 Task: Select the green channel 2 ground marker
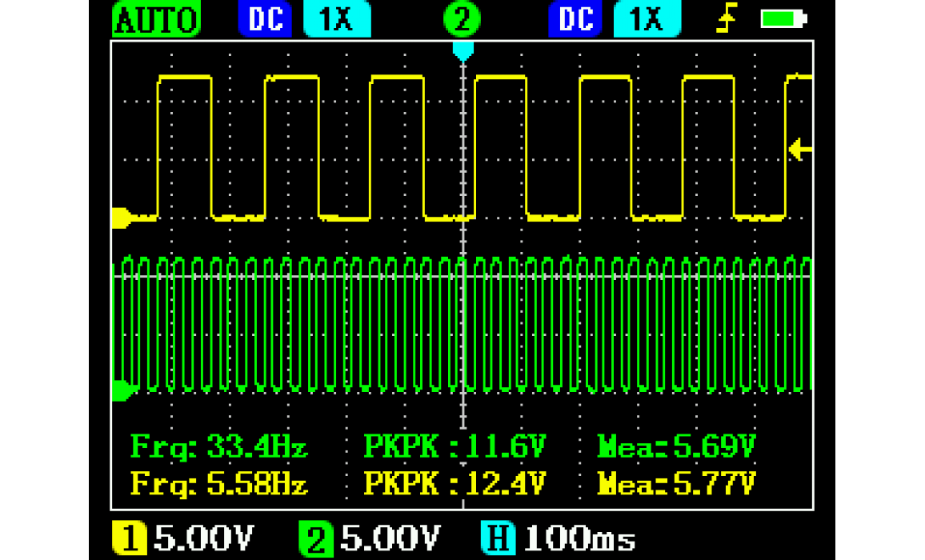pyautogui.click(x=122, y=390)
